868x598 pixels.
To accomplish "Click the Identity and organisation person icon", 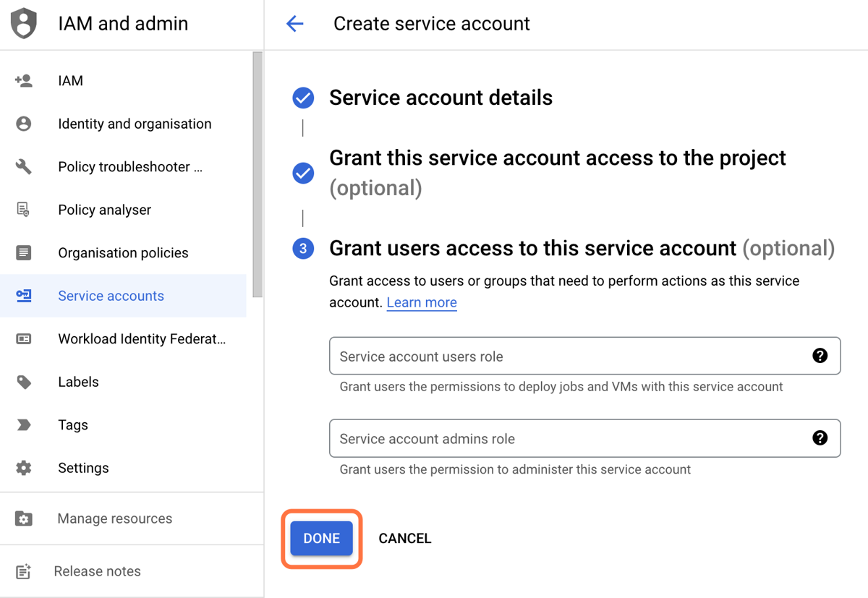I will (24, 124).
